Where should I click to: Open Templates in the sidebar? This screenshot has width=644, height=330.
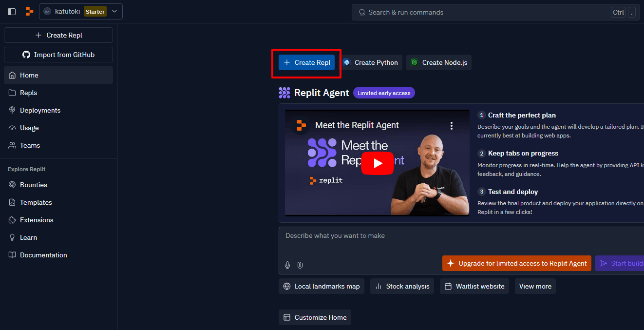(58, 202)
